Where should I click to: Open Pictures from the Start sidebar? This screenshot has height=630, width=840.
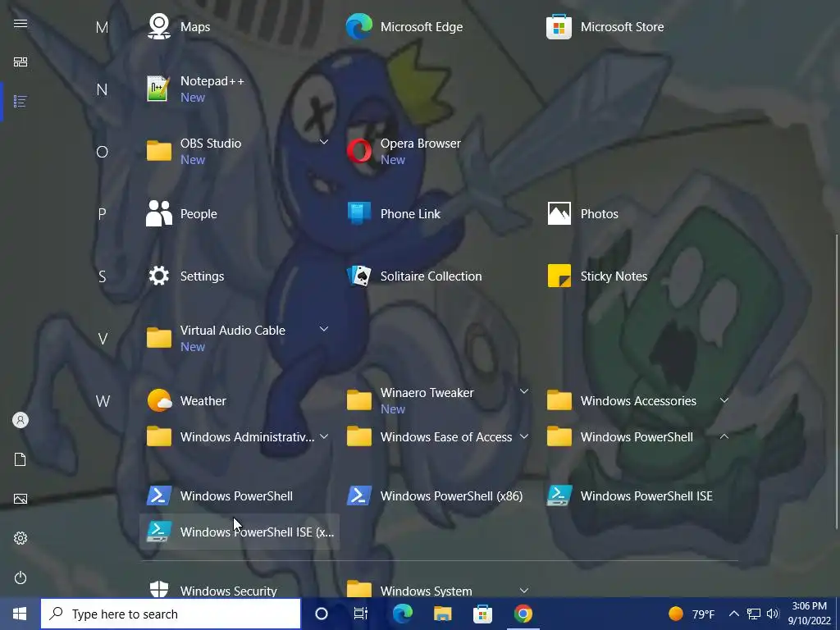click(21, 499)
